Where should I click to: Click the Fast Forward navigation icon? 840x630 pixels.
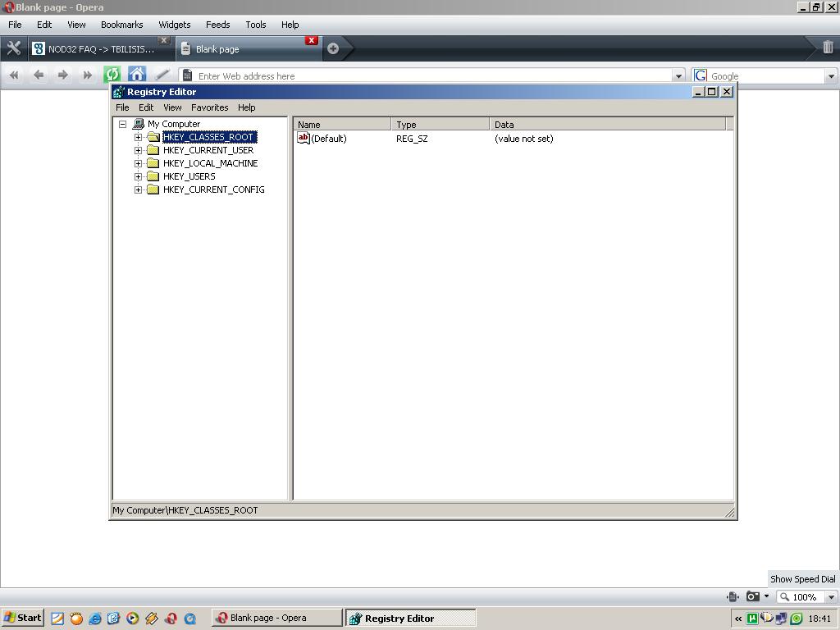point(87,75)
